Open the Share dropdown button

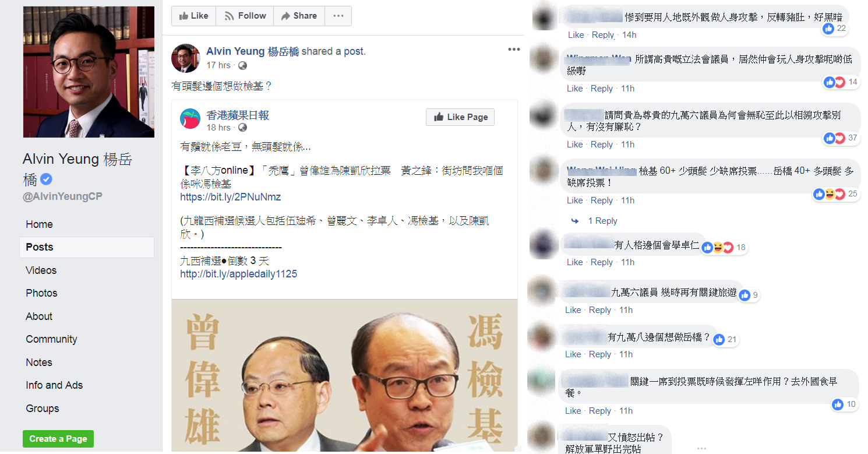click(x=299, y=16)
